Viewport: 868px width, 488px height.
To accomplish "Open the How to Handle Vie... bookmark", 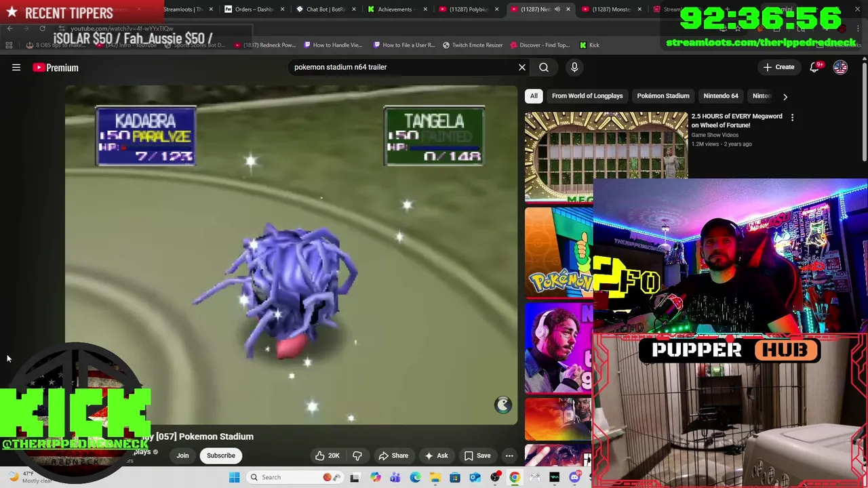I will [x=333, y=45].
